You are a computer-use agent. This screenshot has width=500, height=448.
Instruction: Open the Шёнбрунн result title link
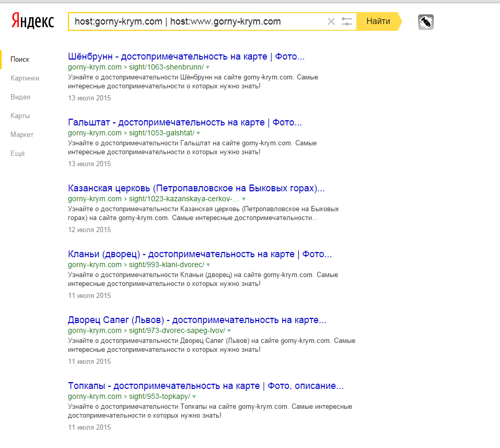click(186, 56)
